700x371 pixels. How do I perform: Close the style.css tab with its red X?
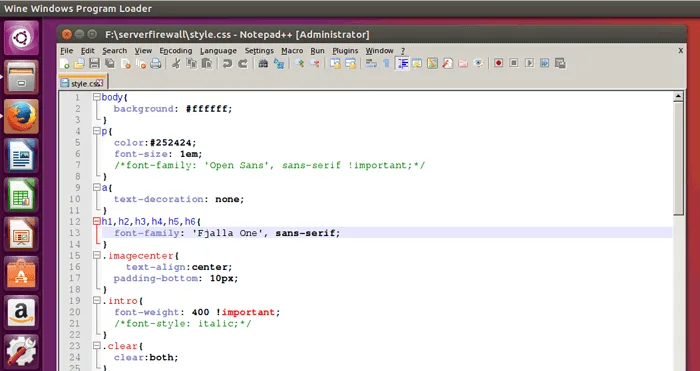click(x=100, y=83)
